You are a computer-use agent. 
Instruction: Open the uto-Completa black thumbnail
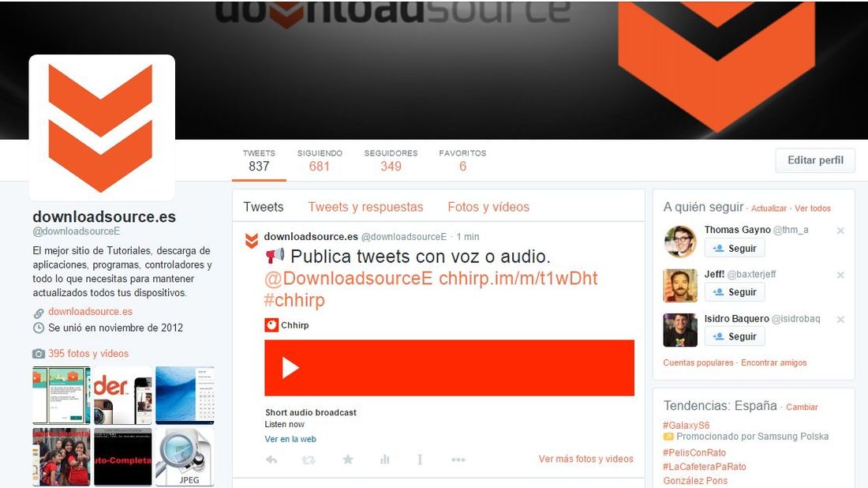[123, 456]
